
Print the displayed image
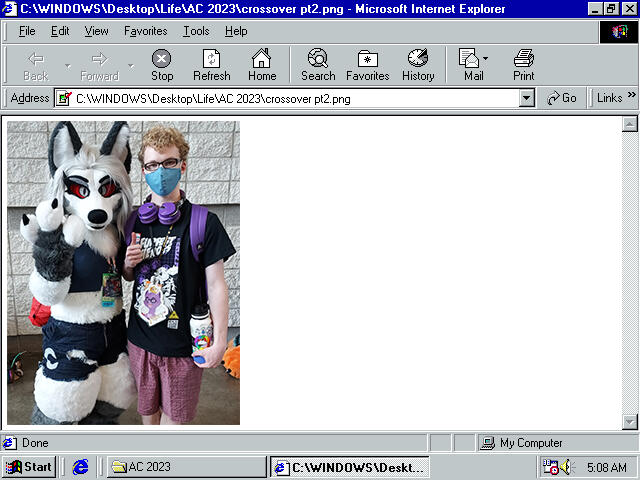524,65
